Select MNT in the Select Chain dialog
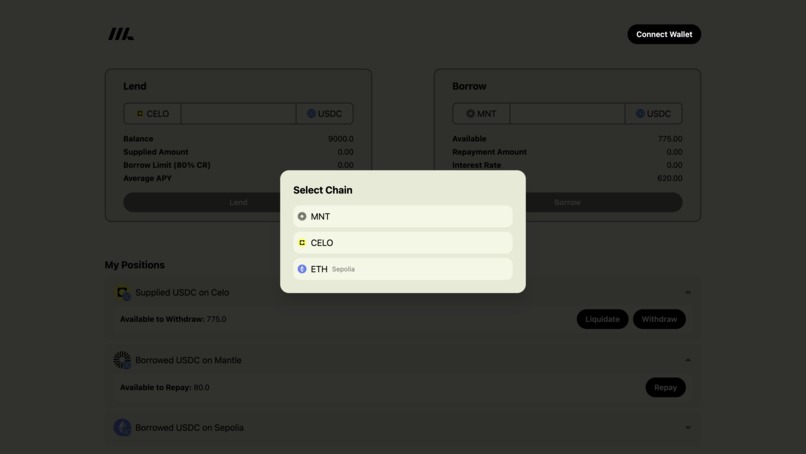 click(402, 216)
